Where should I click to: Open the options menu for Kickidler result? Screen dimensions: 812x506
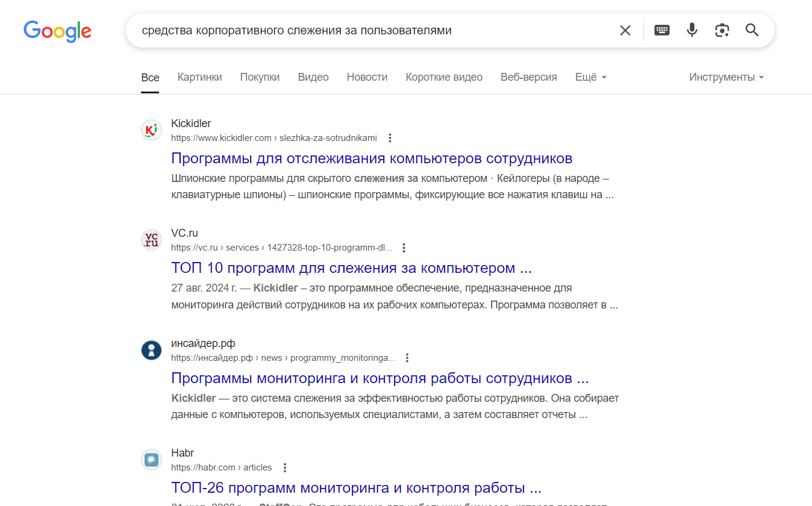[x=390, y=138]
